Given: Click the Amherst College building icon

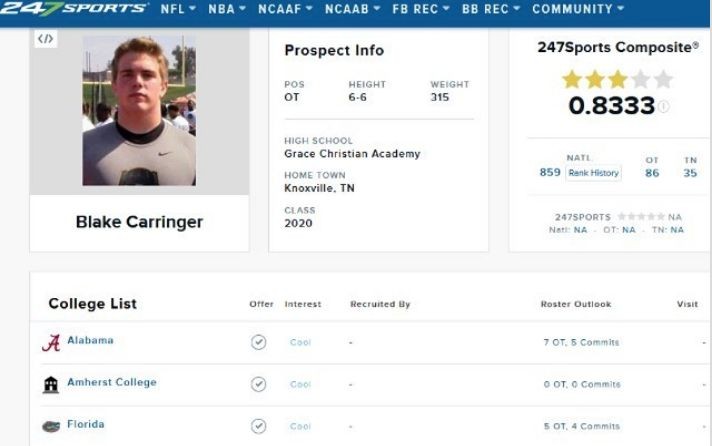Looking at the screenshot, I should coord(51,384).
